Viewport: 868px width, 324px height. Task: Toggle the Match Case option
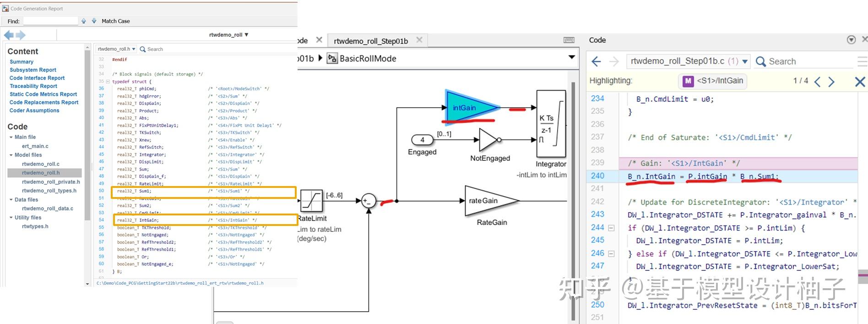pyautogui.click(x=116, y=21)
